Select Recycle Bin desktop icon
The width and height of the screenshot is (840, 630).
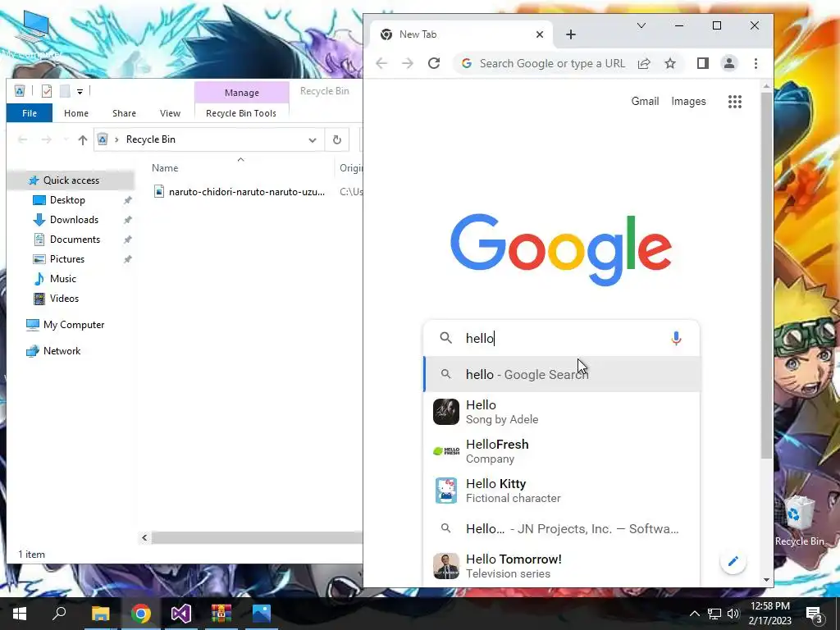799,521
